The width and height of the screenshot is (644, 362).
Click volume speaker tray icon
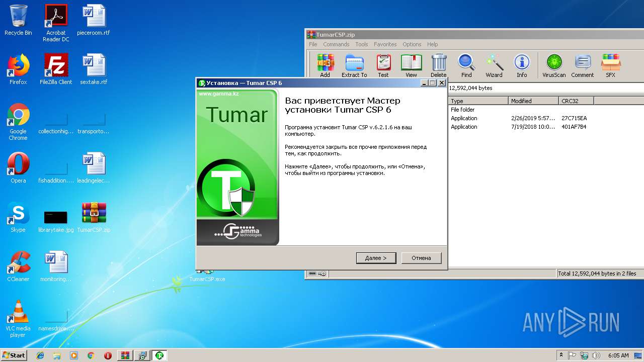pyautogui.click(x=596, y=355)
